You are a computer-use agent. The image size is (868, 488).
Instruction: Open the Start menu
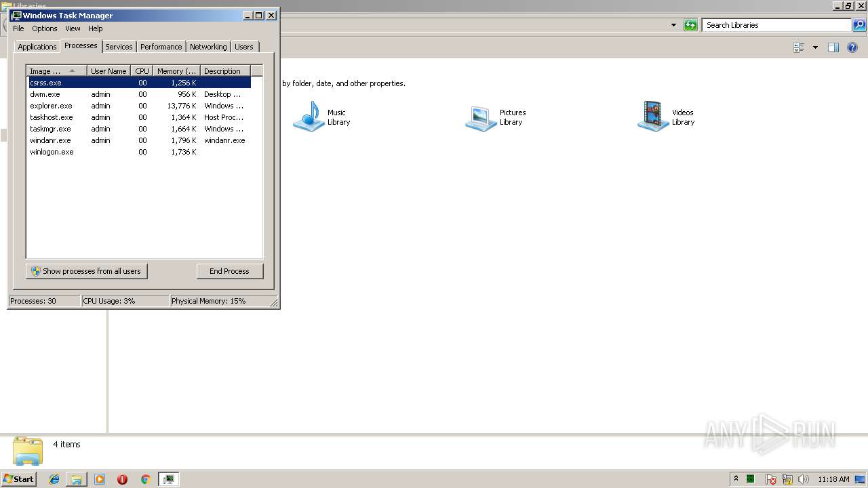18,479
